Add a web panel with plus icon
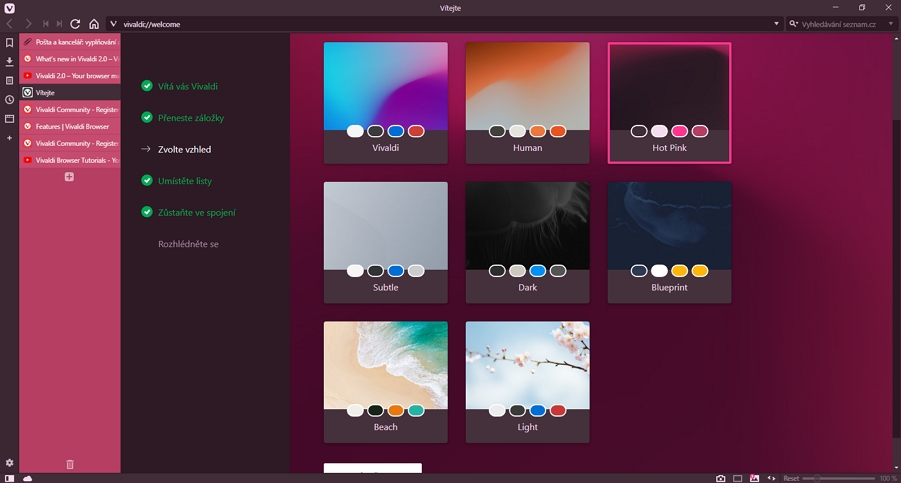This screenshot has height=483, width=901. point(9,138)
